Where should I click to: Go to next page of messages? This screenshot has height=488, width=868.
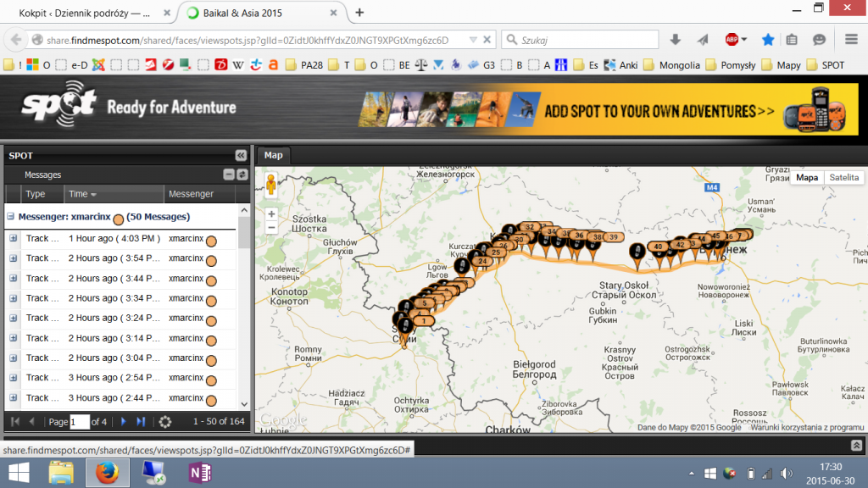point(124,422)
